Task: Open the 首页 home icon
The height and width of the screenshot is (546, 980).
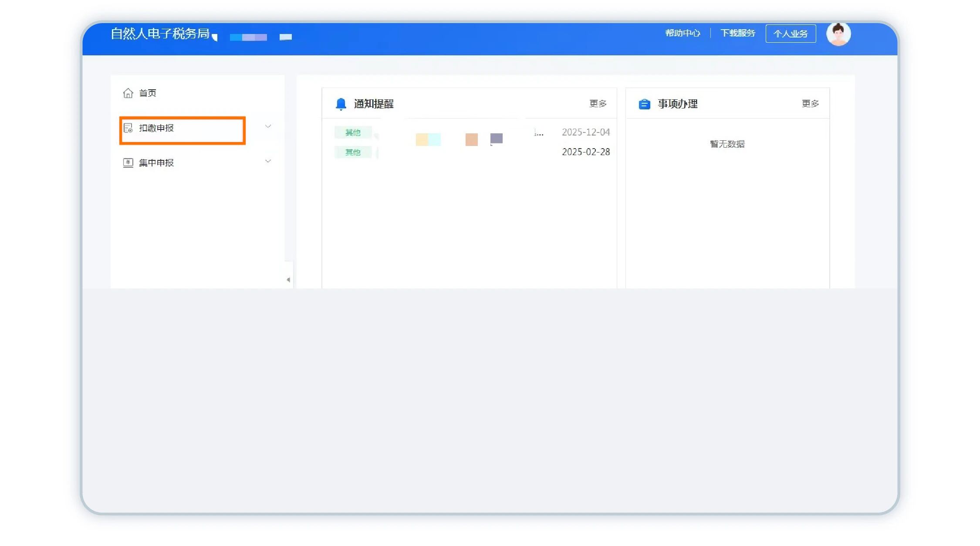Action: (128, 93)
